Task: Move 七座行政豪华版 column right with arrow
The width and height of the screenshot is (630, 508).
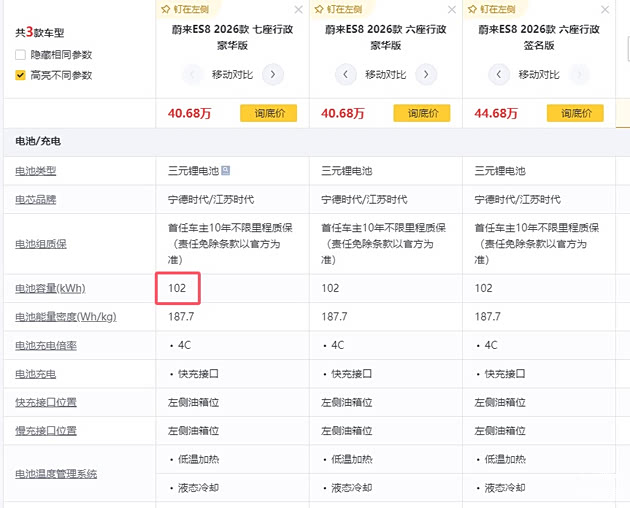Action: coord(272,74)
